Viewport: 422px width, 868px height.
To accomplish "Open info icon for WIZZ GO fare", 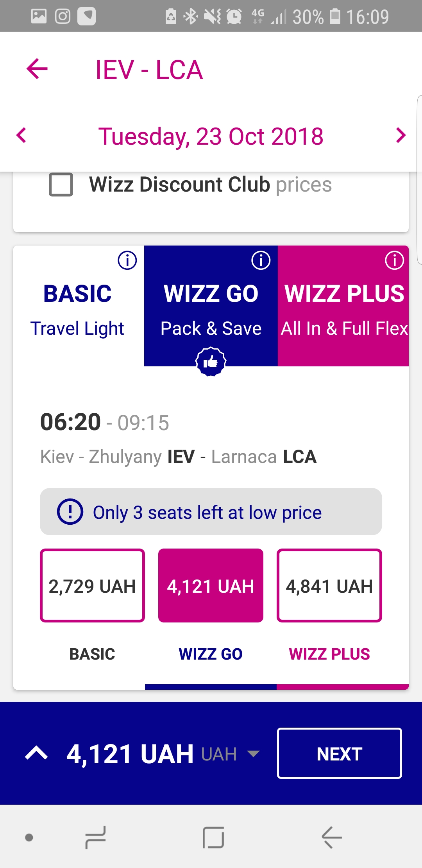I will click(261, 260).
